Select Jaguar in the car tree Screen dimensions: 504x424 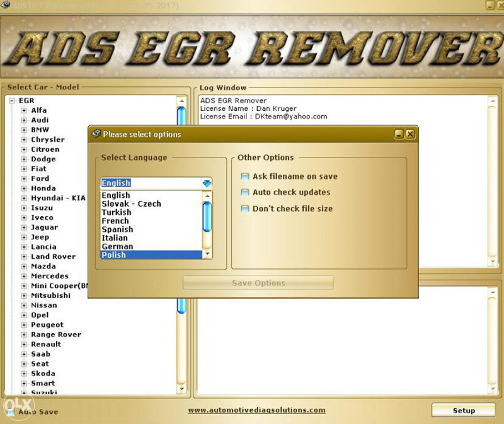coord(44,227)
